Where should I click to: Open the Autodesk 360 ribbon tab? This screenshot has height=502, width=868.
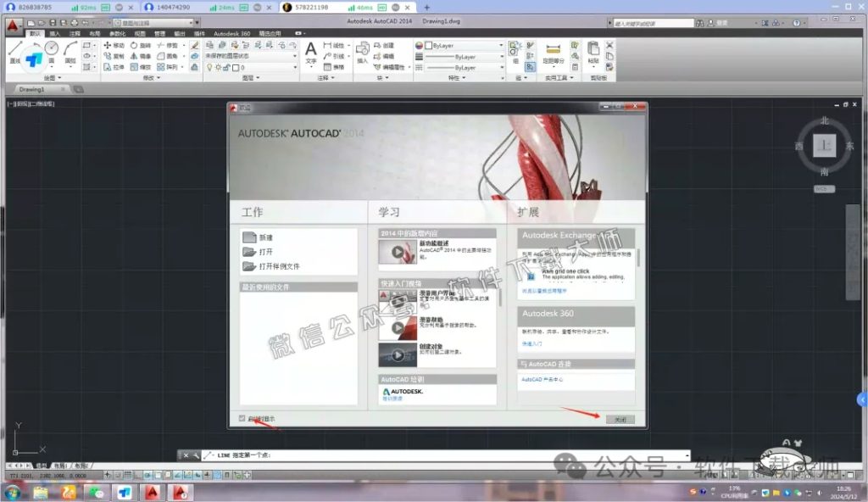pos(231,34)
